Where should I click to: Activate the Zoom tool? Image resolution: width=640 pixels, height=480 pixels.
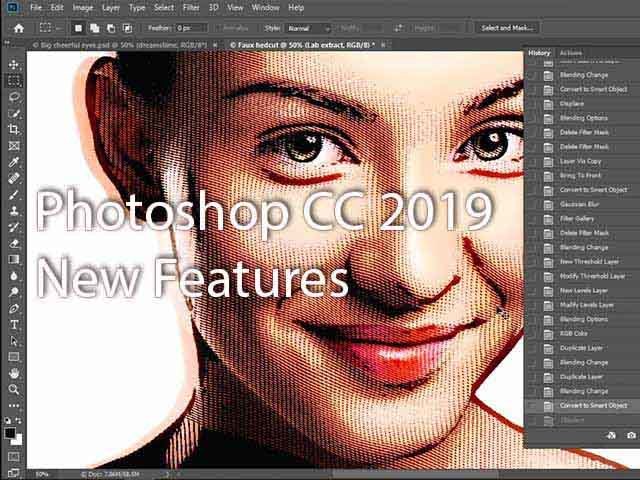tap(14, 389)
